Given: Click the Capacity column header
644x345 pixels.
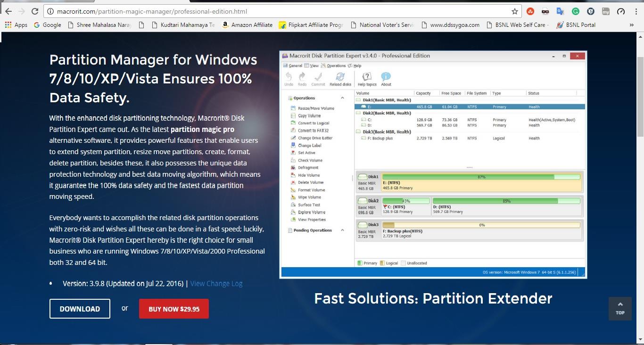Looking at the screenshot, I should pyautogui.click(x=423, y=93).
